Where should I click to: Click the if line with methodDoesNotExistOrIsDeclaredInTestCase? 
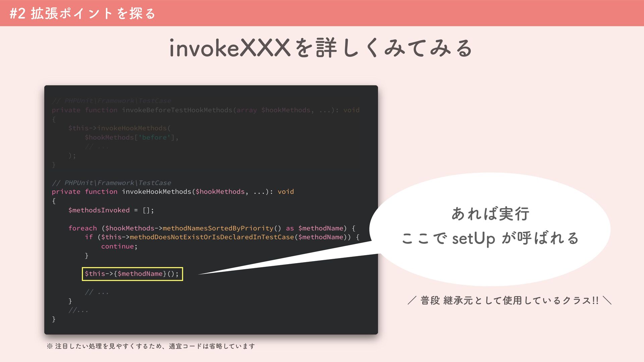click(222, 237)
